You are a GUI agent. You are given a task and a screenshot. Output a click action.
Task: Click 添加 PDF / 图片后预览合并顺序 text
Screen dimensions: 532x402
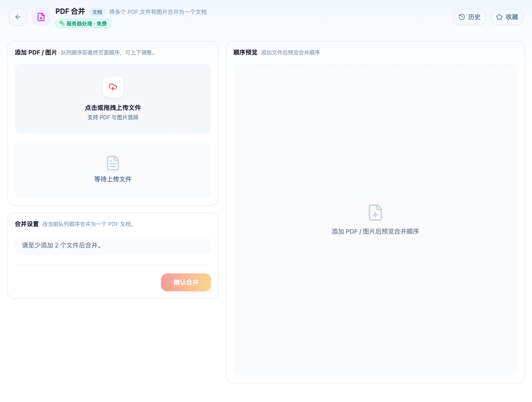click(x=375, y=231)
